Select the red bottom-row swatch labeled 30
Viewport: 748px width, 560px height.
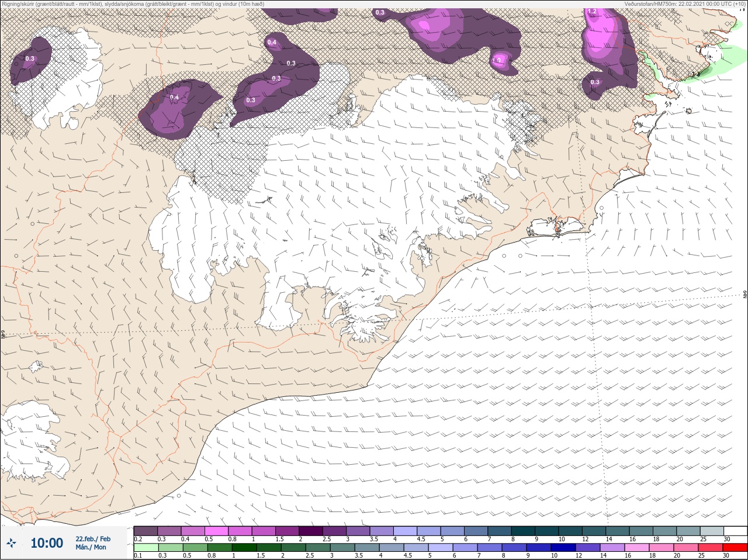[735, 548]
